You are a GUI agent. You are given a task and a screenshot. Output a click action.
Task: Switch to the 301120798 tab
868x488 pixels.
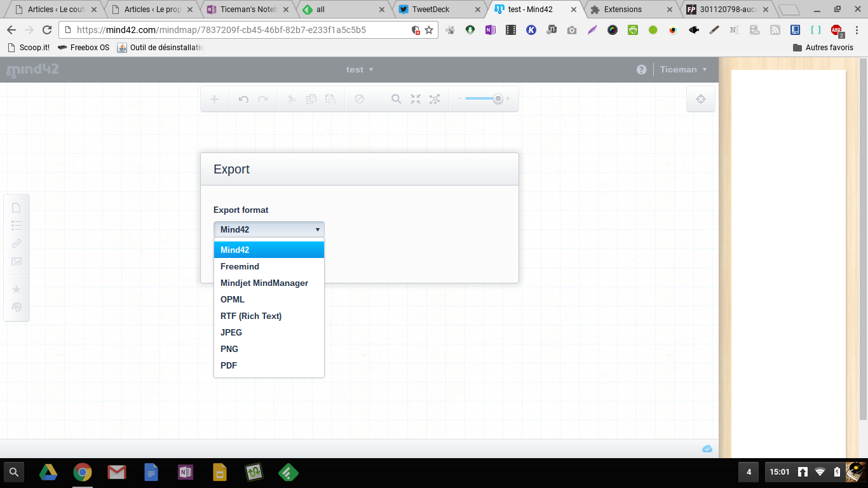coord(727,10)
